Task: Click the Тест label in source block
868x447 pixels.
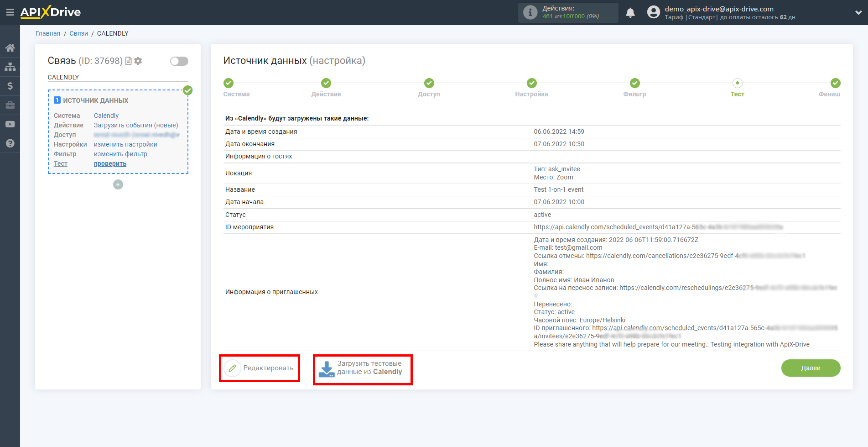Action: (x=61, y=163)
